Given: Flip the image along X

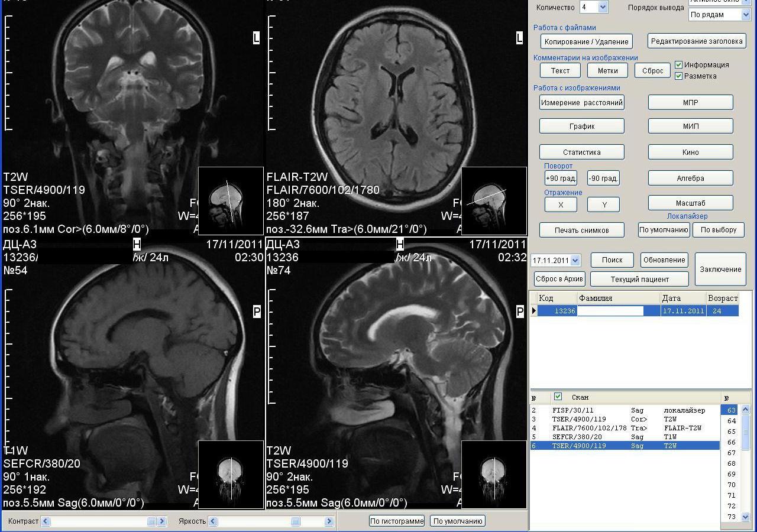Looking at the screenshot, I should (x=561, y=205).
